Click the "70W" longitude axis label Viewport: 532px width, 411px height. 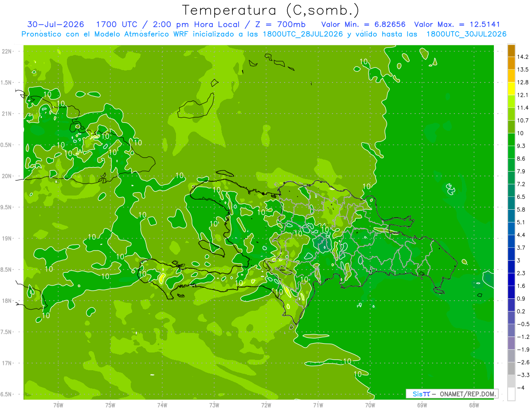[x=370, y=405]
